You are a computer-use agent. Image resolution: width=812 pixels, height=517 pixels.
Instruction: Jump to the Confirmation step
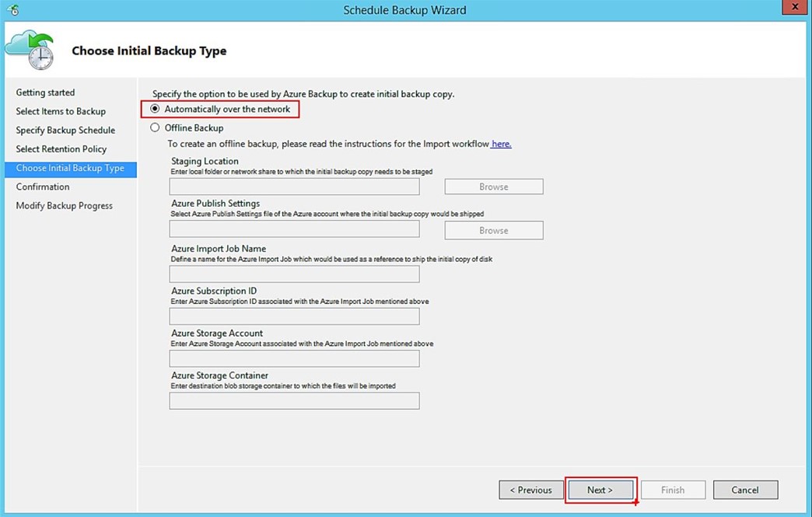click(43, 187)
